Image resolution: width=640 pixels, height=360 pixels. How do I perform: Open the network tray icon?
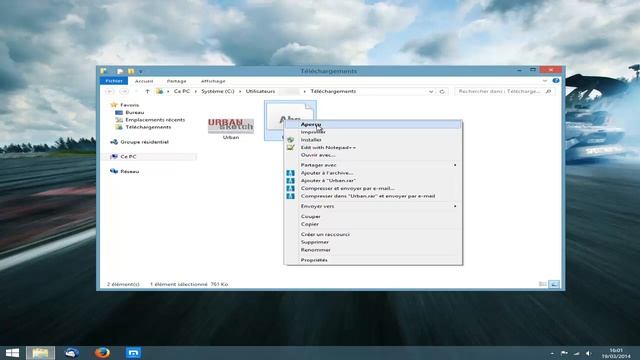coord(576,353)
